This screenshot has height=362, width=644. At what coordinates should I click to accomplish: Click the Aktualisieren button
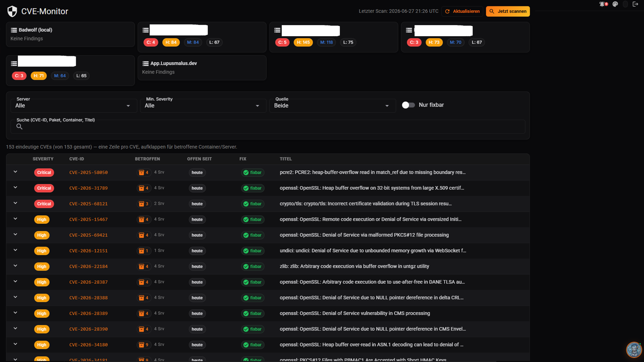point(462,11)
